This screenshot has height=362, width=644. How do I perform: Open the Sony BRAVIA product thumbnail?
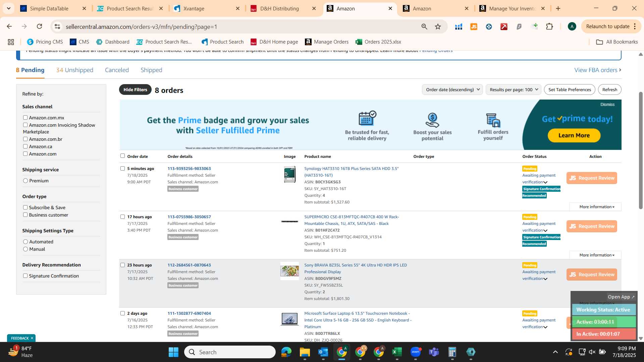289,271
